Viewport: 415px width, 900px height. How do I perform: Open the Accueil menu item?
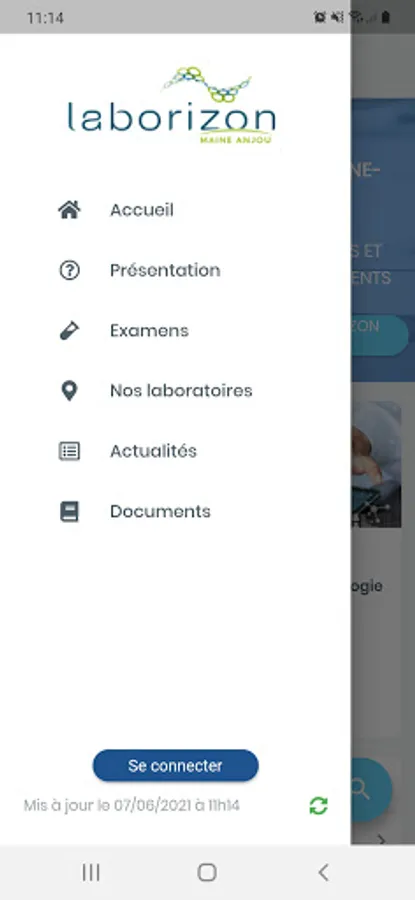pos(142,210)
